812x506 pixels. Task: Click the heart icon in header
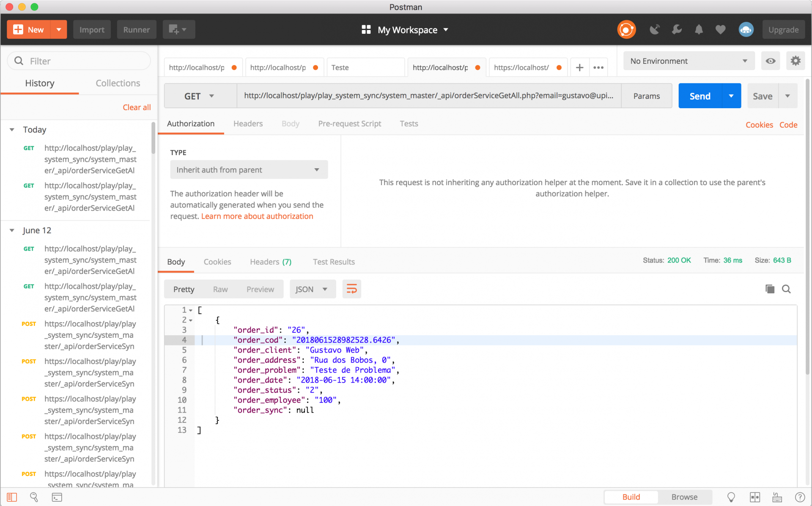click(x=721, y=30)
